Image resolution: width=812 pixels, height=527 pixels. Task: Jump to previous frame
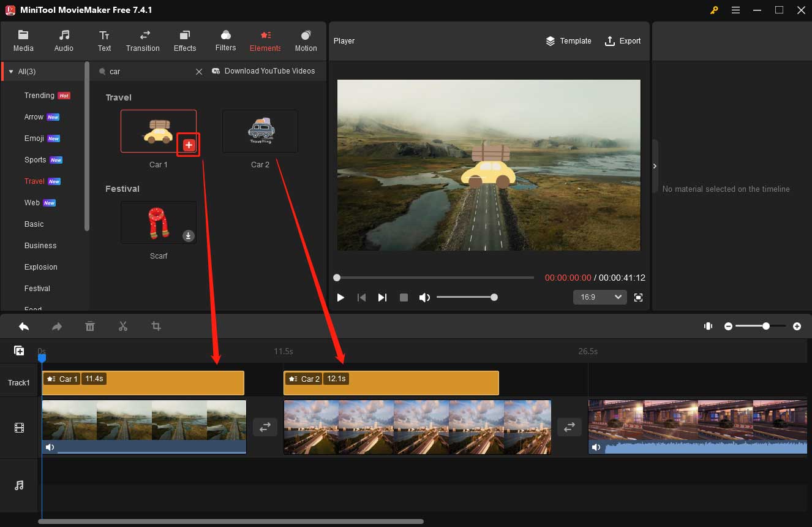click(361, 297)
